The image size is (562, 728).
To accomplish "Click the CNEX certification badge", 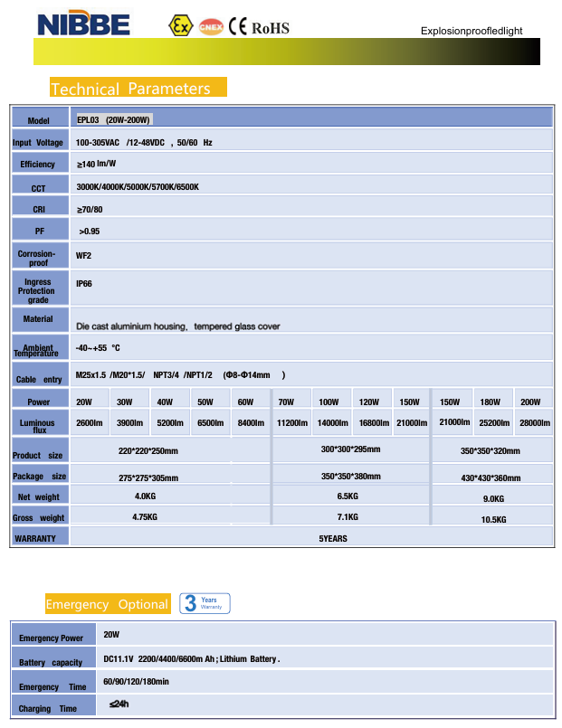I will click(211, 27).
